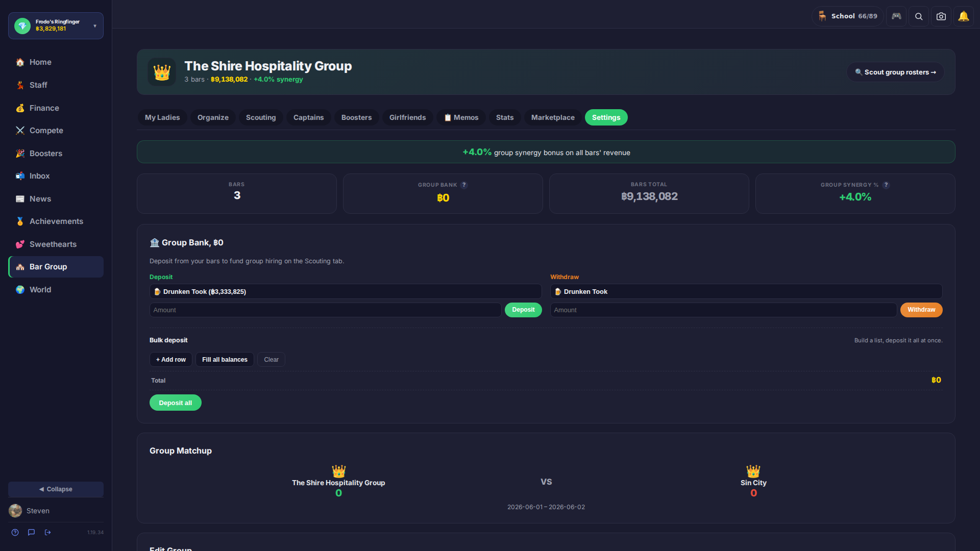The width and height of the screenshot is (980, 551).
Task: Click the green diamond bar avatar
Action: coord(22,26)
